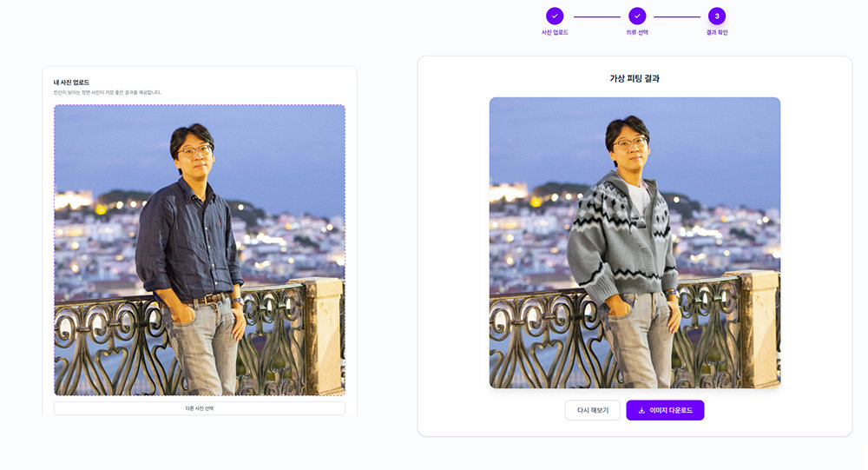868x470 pixels.
Task: Click the step 1 checkmark circle
Action: coord(555,16)
